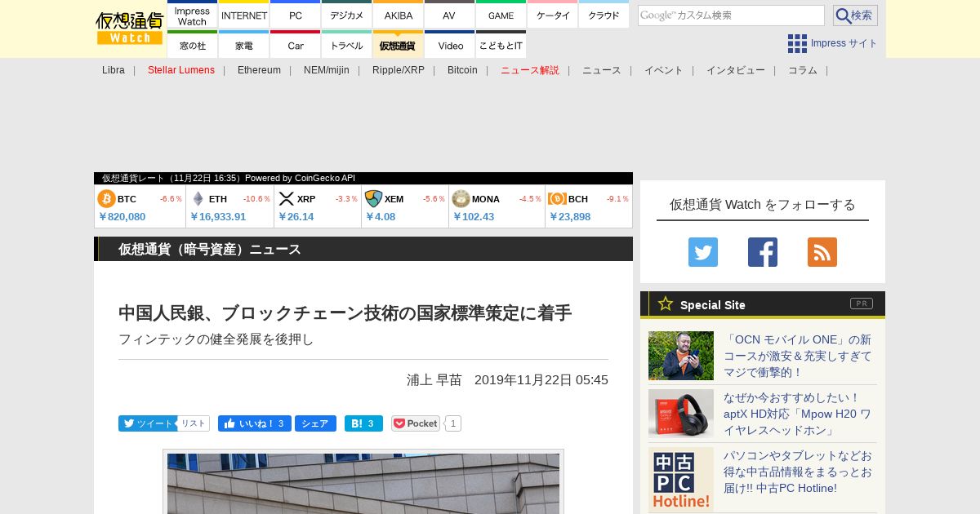This screenshot has height=514, width=980.
Task: Click the Google custom search field
Action: 731,16
